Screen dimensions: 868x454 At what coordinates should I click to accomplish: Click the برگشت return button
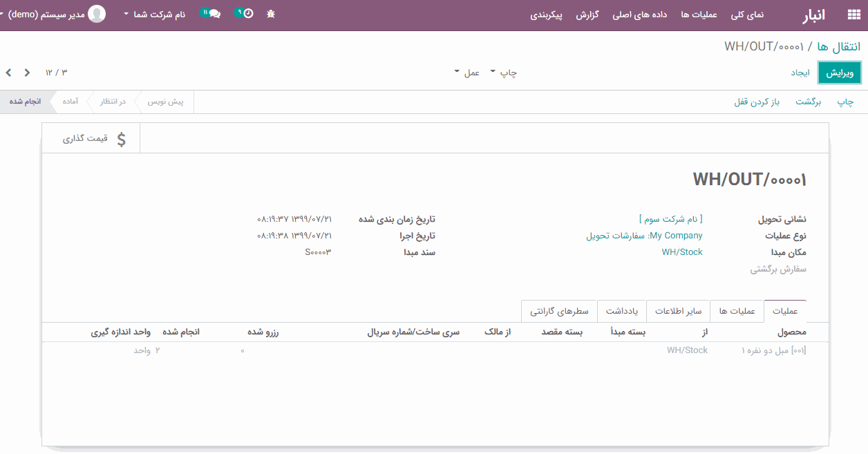point(809,102)
